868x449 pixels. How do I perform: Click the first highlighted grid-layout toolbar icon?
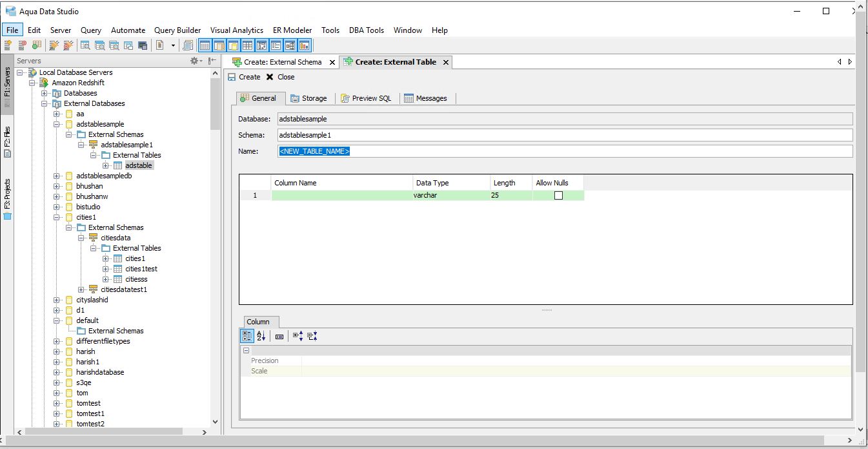(205, 45)
